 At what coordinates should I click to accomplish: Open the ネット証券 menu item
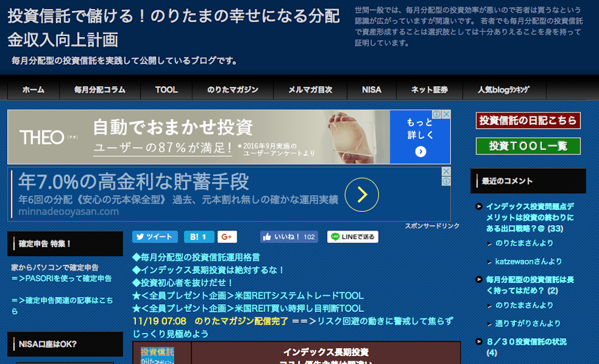coord(429,90)
